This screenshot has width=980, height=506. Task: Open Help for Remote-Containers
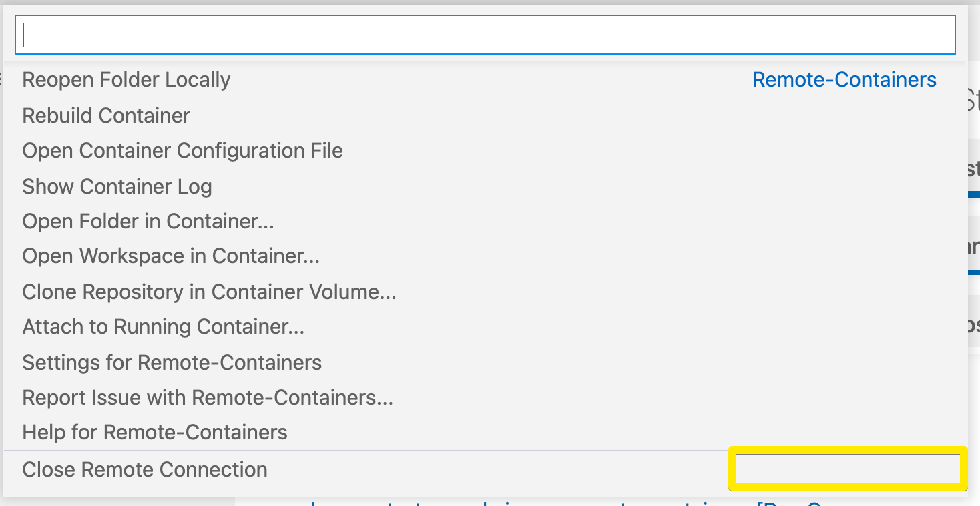click(x=154, y=432)
